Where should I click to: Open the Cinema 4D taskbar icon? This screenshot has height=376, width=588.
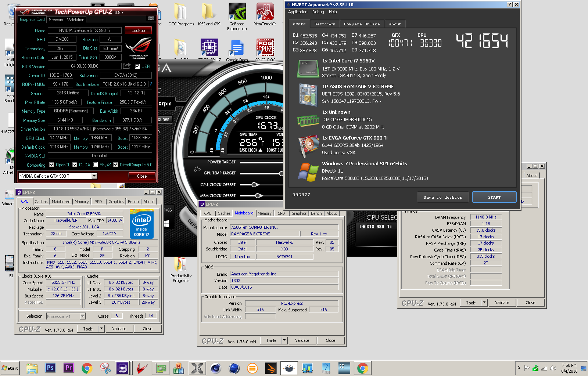pos(216,368)
